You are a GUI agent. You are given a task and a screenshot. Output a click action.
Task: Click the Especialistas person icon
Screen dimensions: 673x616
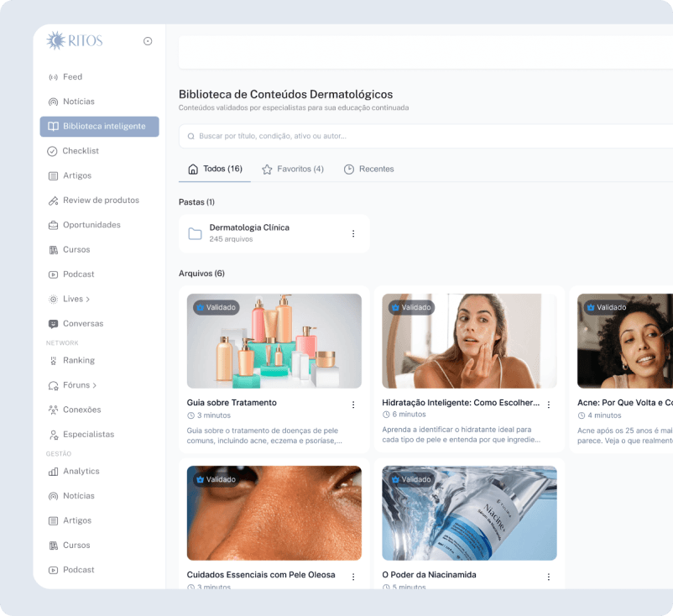click(53, 435)
